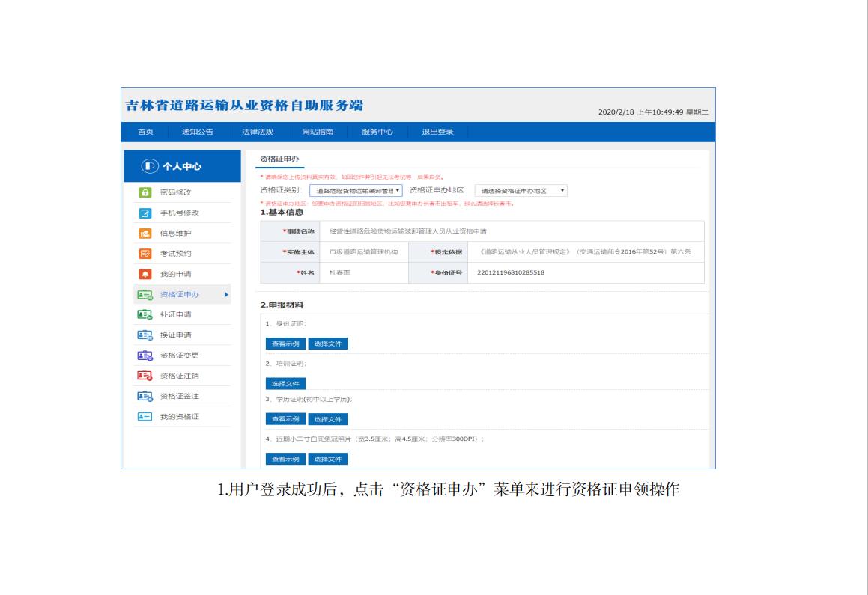Click the 姓名 value field
The height and width of the screenshot is (595, 868).
coord(339,273)
